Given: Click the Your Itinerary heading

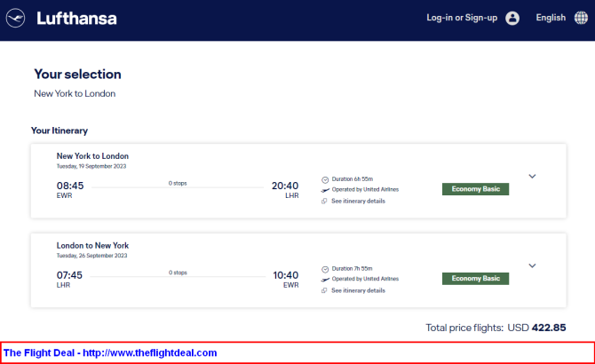Looking at the screenshot, I should coord(59,131).
